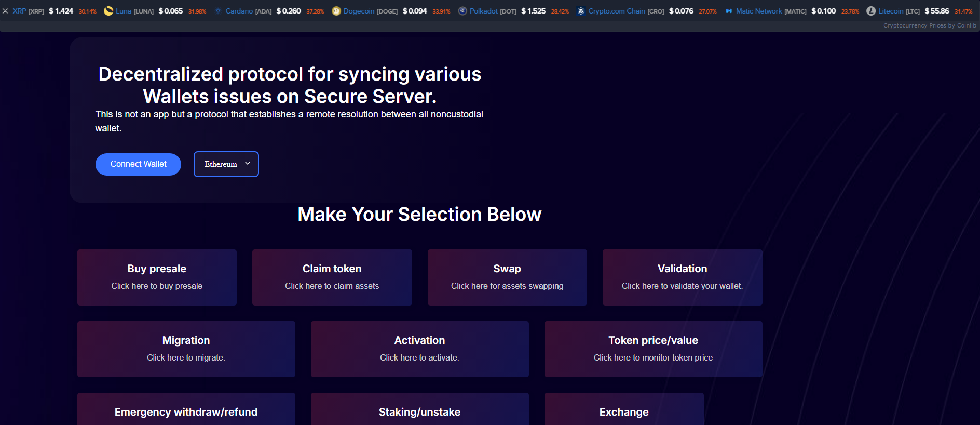The image size is (980, 425).
Task: Click the Cardano -37.28% change value
Action: [x=315, y=11]
